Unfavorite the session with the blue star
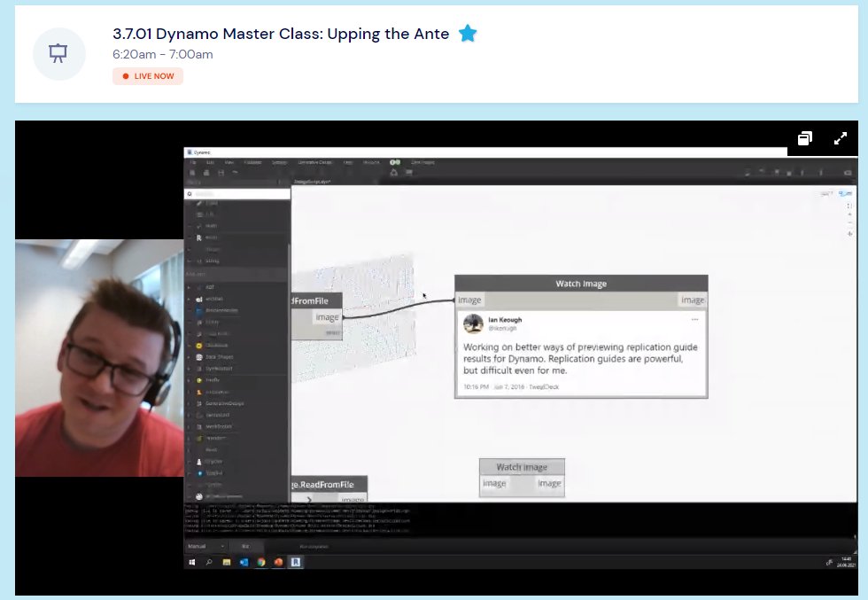This screenshot has height=600, width=868. click(468, 34)
